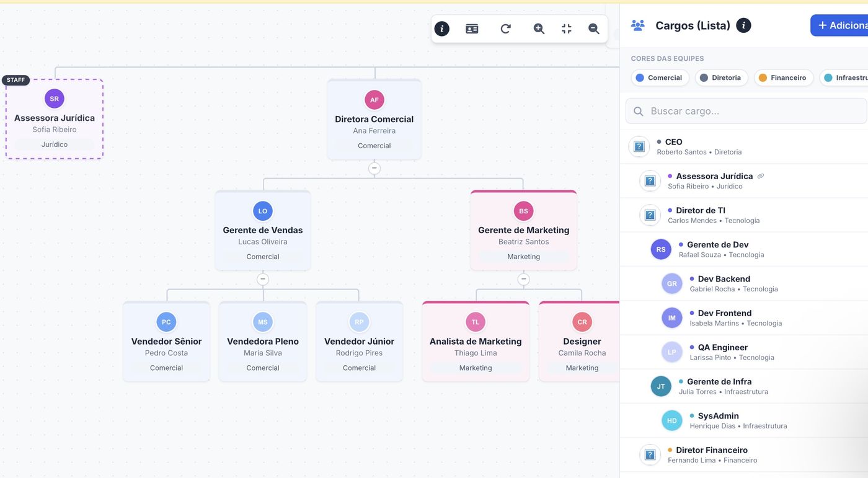Select Diretor de TI in the list
This screenshot has width=868, height=478.
click(744, 215)
